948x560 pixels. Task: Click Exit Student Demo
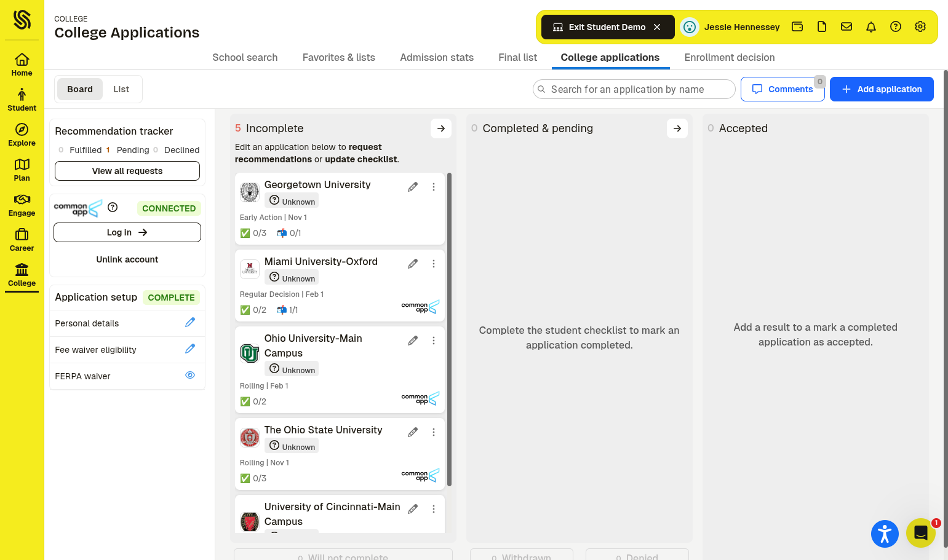point(608,27)
